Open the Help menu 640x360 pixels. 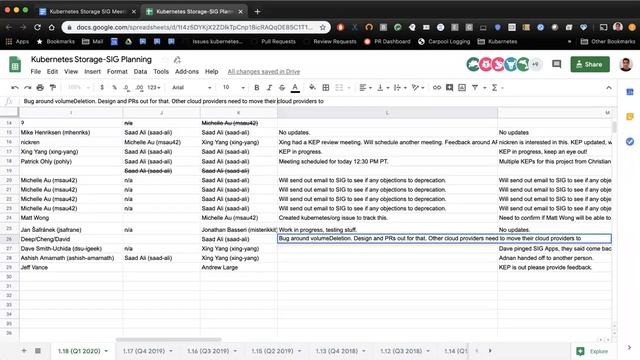[211, 71]
